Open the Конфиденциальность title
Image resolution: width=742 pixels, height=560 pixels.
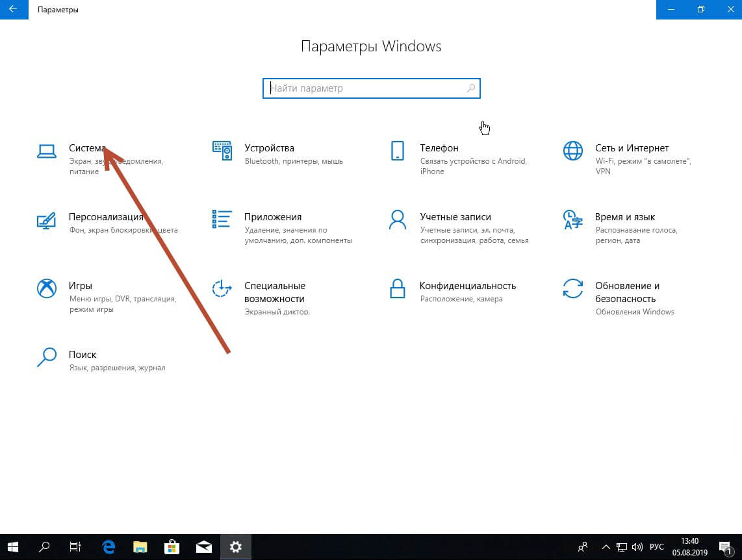coord(468,286)
